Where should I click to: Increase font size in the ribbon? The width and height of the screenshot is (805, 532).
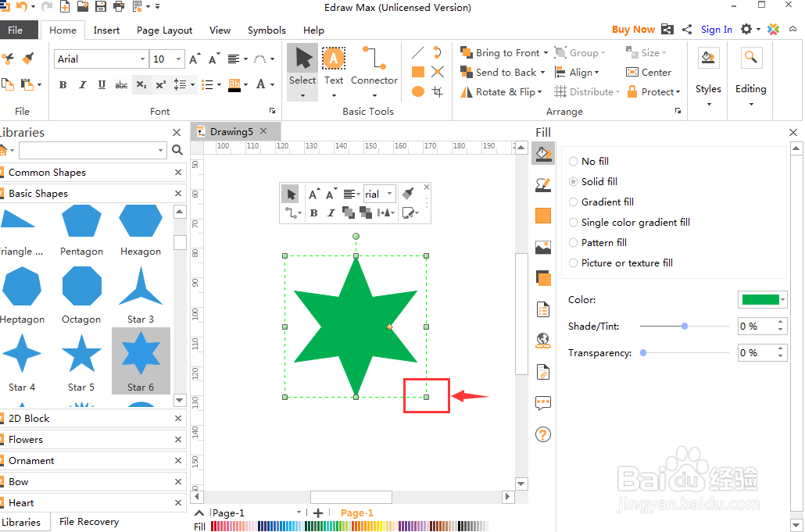(x=195, y=59)
